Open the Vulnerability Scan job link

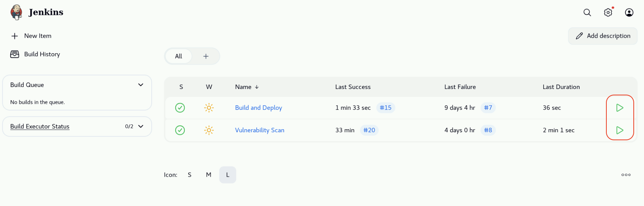coord(259,130)
